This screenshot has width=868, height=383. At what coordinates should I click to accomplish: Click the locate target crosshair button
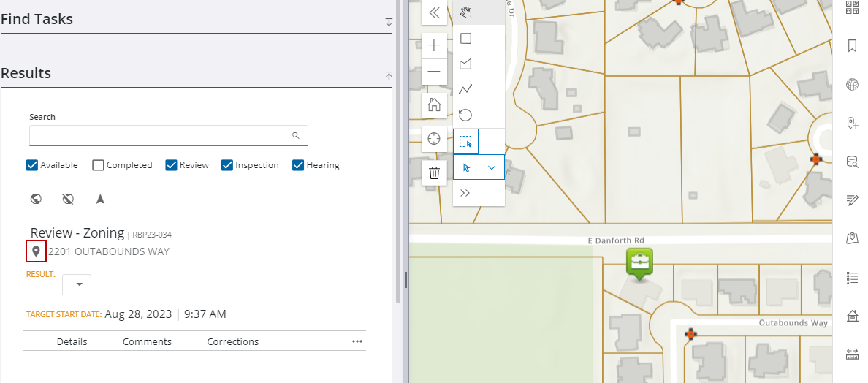(434, 139)
